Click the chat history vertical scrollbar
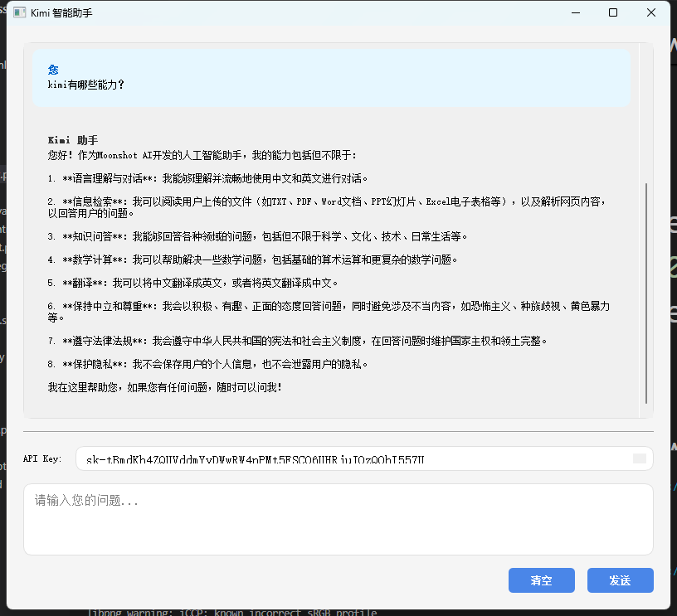 (646, 293)
